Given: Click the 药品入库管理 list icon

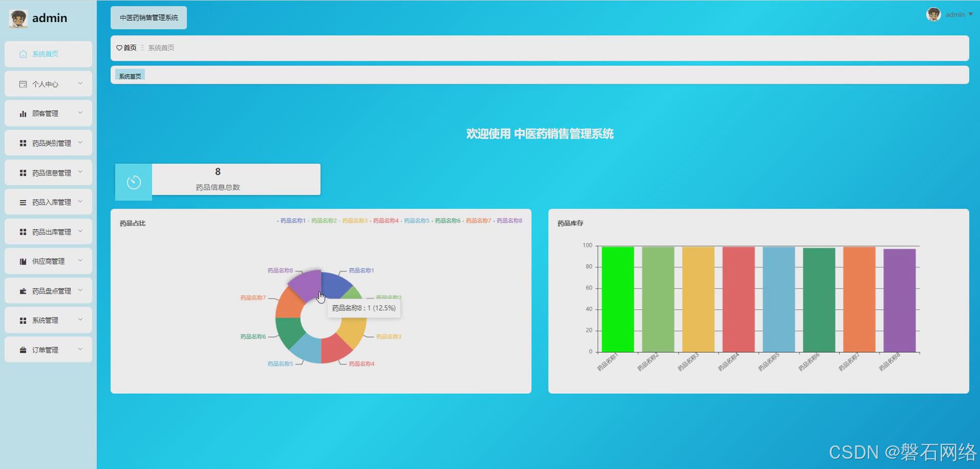Looking at the screenshot, I should pyautogui.click(x=23, y=202).
